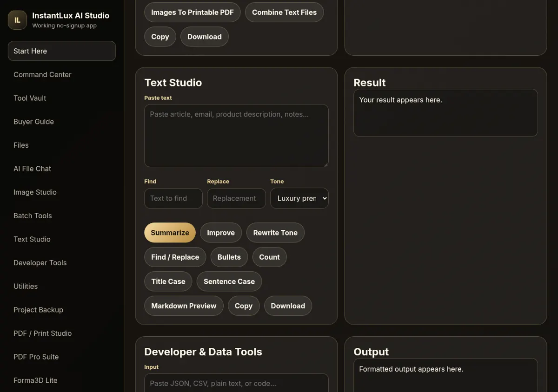Focus the Paste text area in Text Studio

coord(236,136)
